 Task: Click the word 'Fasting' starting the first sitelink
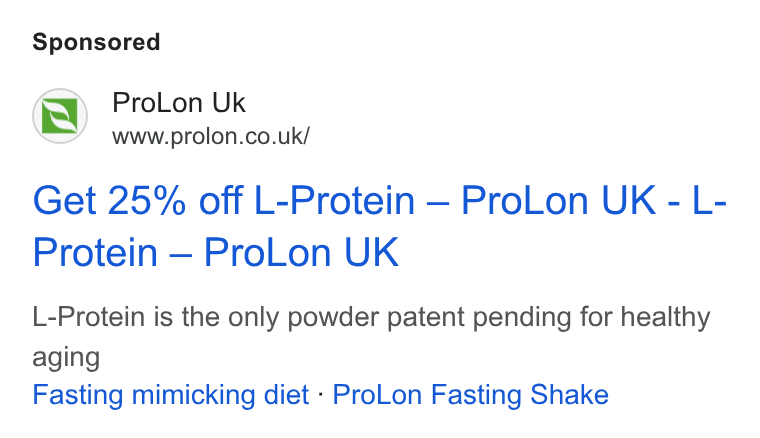tap(78, 394)
